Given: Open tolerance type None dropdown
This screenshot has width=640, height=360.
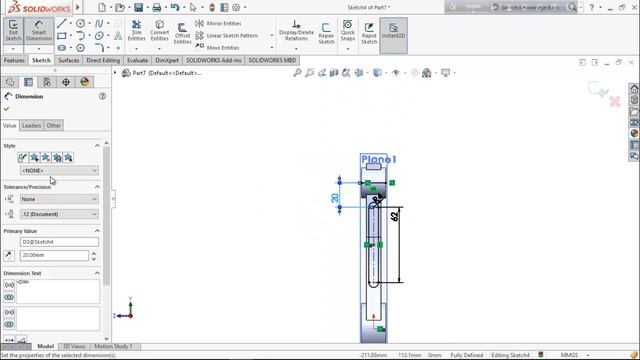Looking at the screenshot, I should 59,199.
